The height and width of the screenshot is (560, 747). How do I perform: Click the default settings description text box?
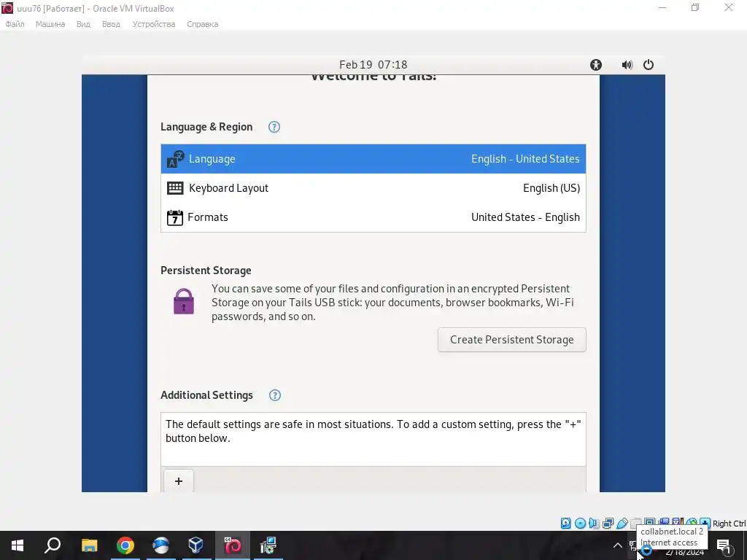pos(373,439)
